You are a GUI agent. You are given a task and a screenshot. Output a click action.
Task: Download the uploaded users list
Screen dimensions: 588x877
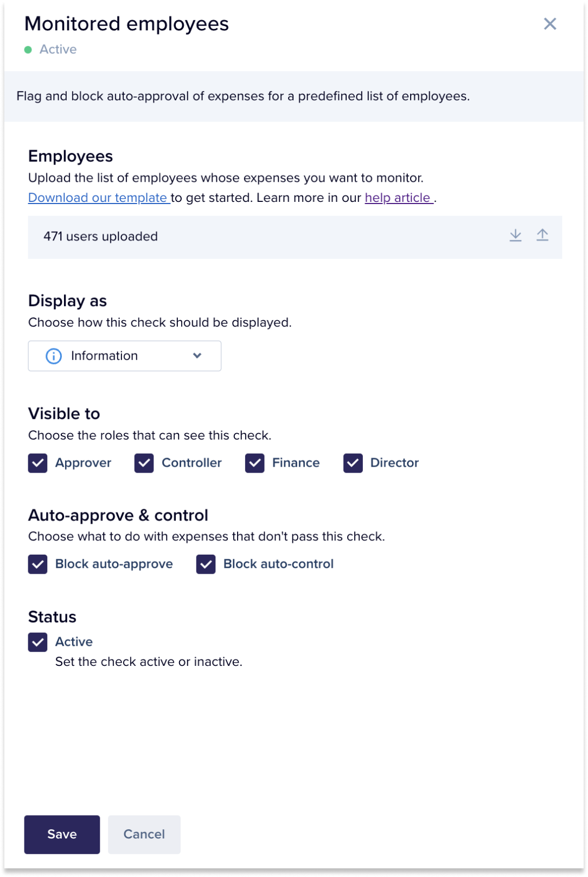[x=515, y=236]
